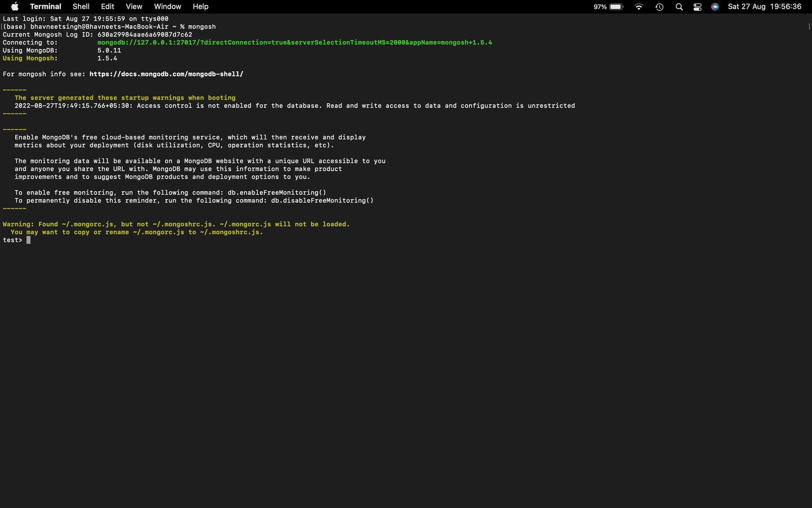
Task: Open Control Center icon
Action: point(697,7)
